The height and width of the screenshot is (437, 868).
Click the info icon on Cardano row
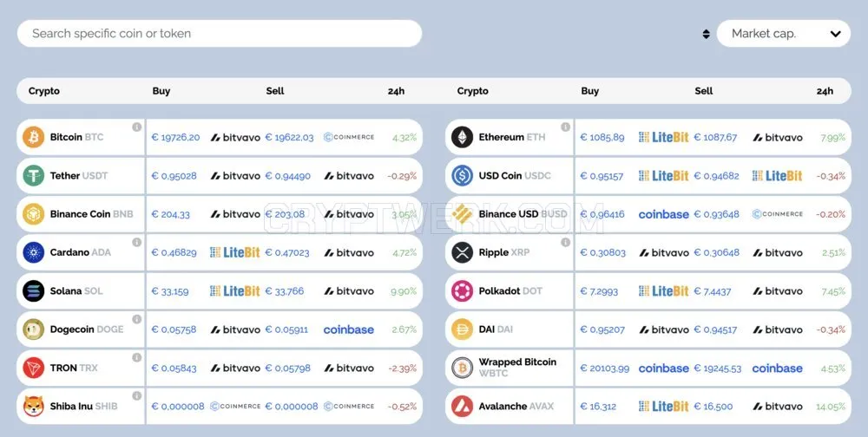137,242
